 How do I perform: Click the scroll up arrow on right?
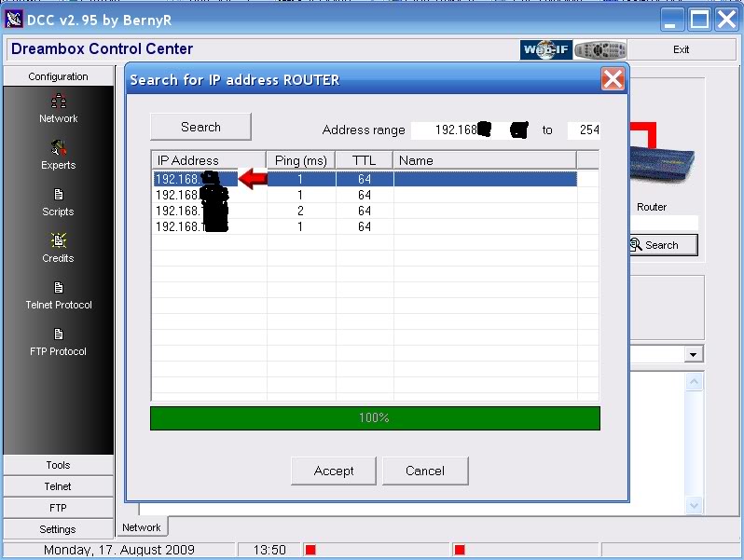[695, 382]
